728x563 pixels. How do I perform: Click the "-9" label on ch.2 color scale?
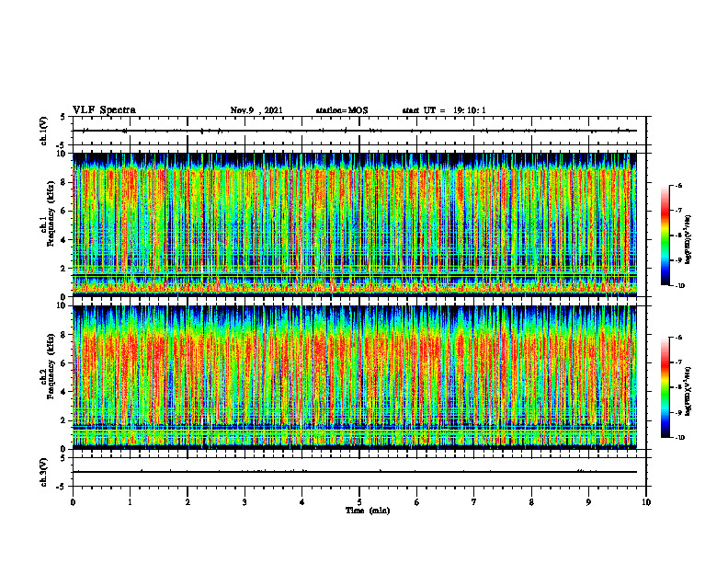click(x=678, y=412)
